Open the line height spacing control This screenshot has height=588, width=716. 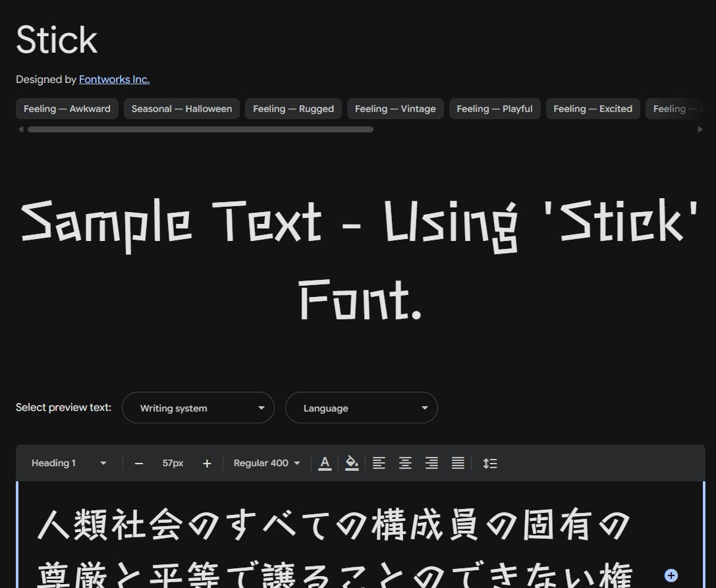(x=490, y=464)
